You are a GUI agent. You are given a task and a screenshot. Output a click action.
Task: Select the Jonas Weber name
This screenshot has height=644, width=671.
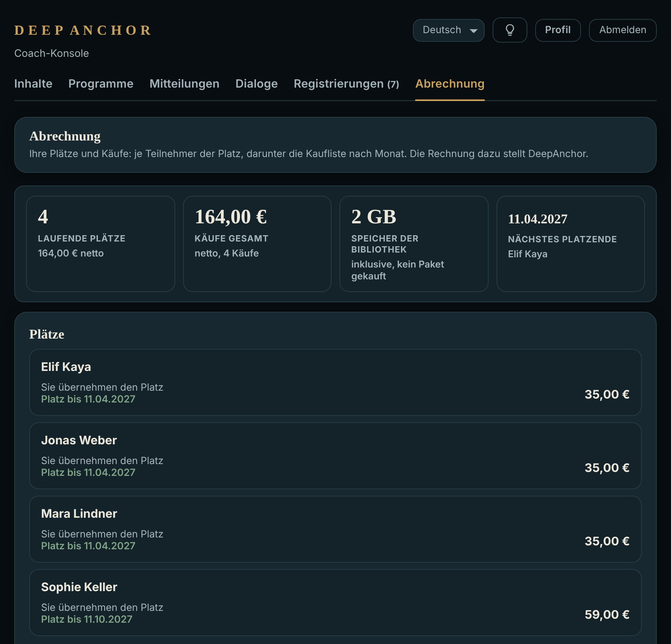tap(79, 440)
